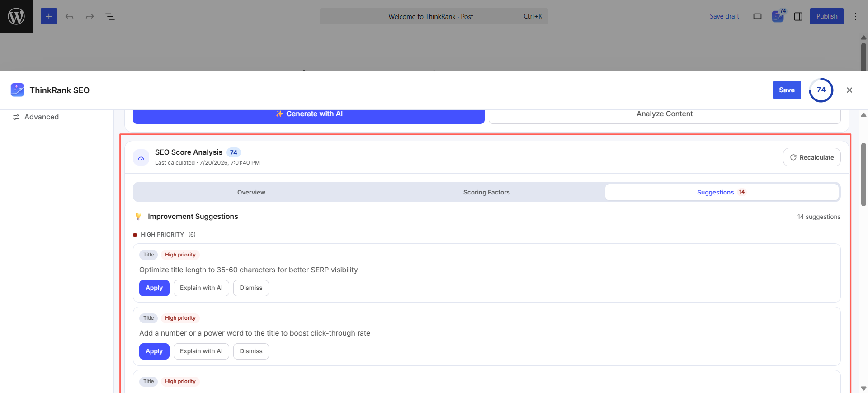Click the 74 badge beside SEO Score Analysis
The image size is (868, 393).
click(x=233, y=152)
